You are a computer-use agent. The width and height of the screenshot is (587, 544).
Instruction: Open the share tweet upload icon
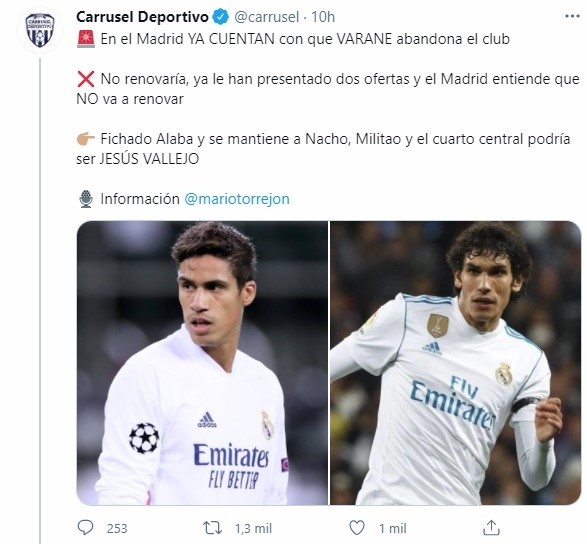click(x=491, y=528)
